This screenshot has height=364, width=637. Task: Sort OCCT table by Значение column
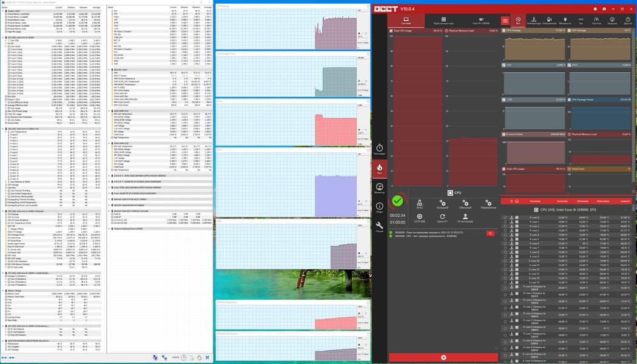tap(562, 201)
